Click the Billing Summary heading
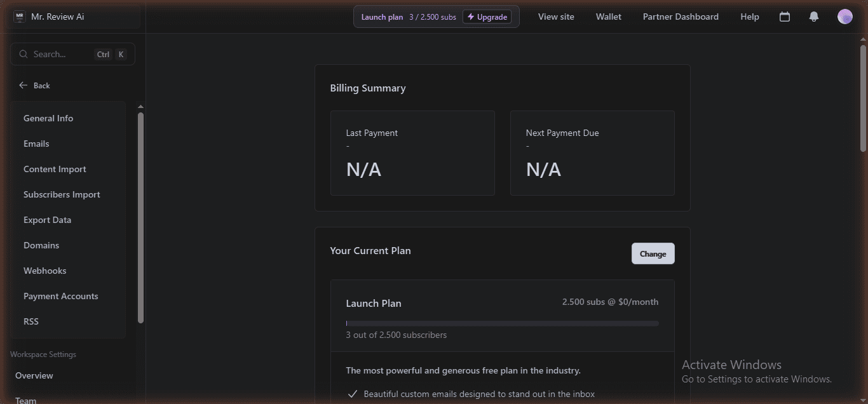 pos(368,88)
